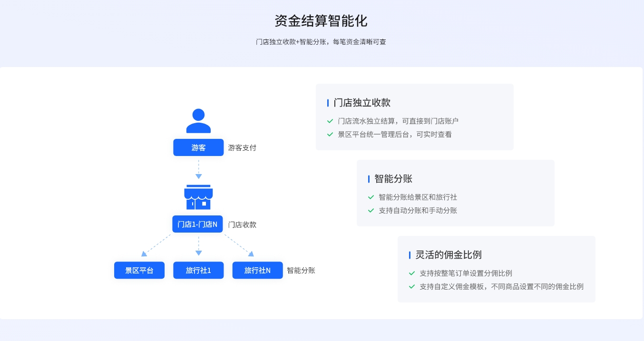Select the 旅行社1 node

click(x=198, y=270)
